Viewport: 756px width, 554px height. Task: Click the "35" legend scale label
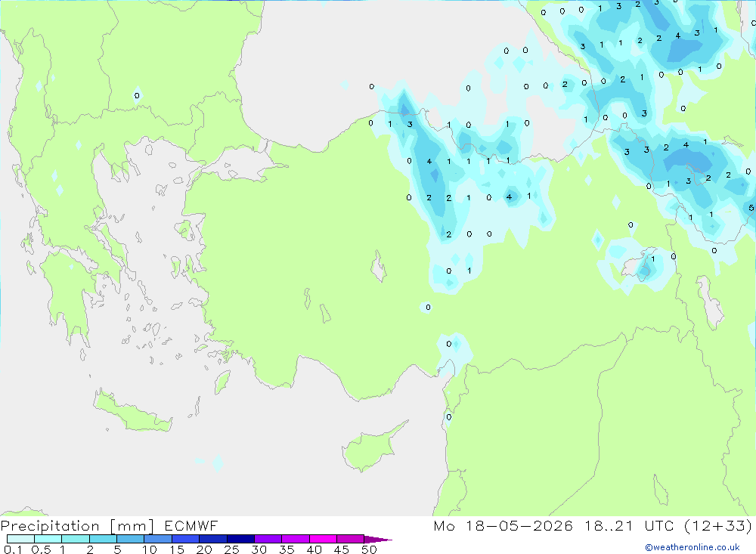pyautogui.click(x=287, y=549)
